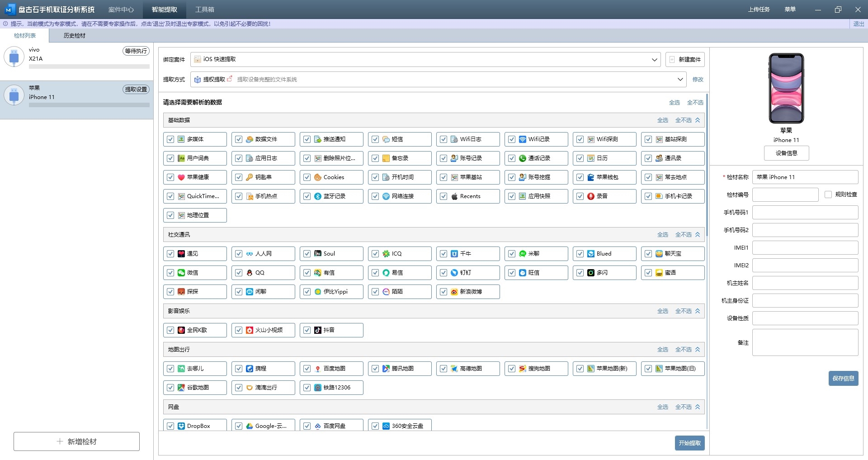The width and height of the screenshot is (868, 460).
Task: Click the 保存信息 button
Action: pos(844,379)
